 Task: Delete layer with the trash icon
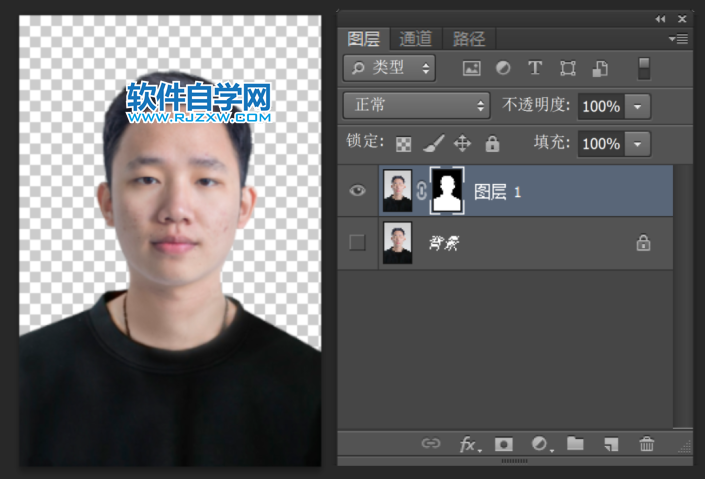tap(647, 444)
